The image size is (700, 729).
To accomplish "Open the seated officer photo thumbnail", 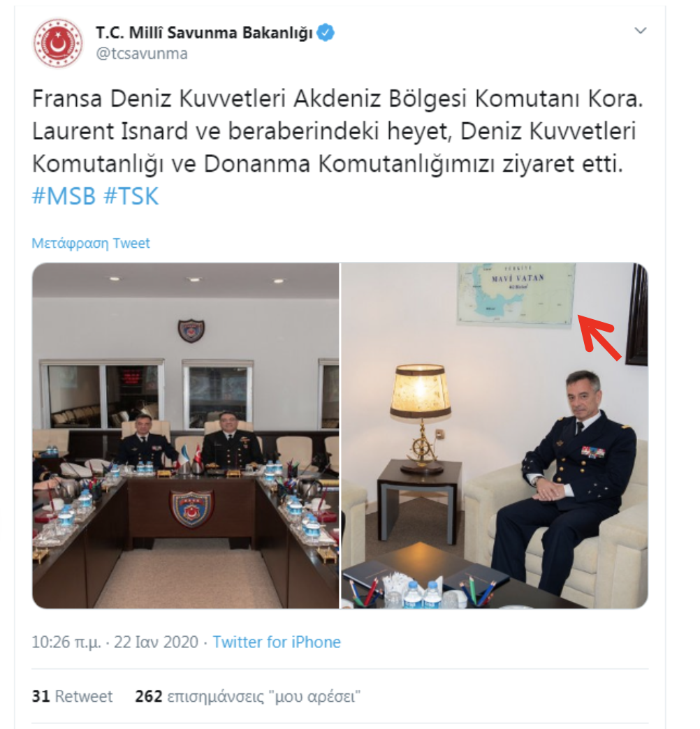I will (495, 436).
